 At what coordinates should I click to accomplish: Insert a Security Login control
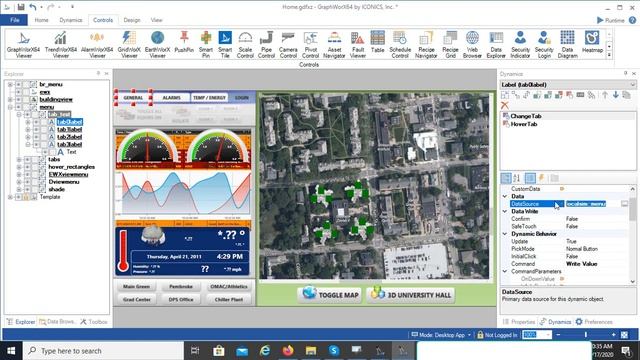544,44
